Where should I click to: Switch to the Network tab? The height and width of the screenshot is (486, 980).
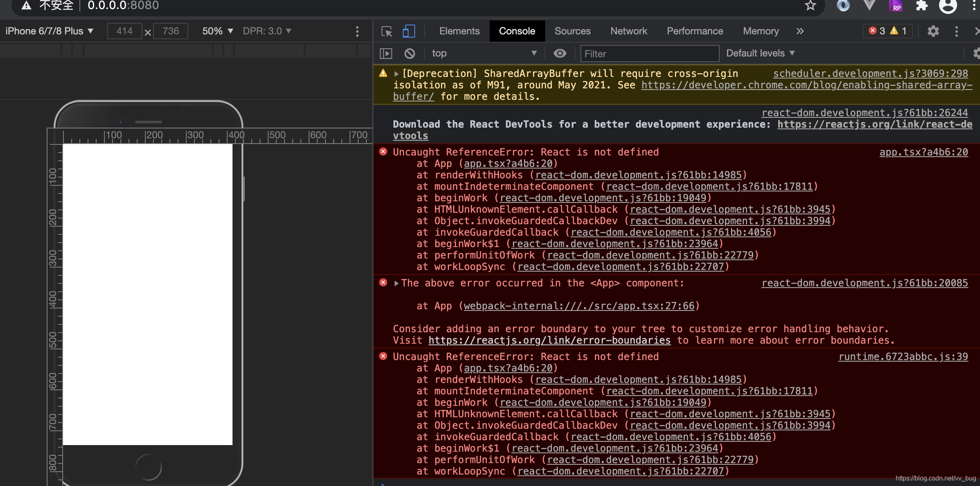tap(628, 31)
